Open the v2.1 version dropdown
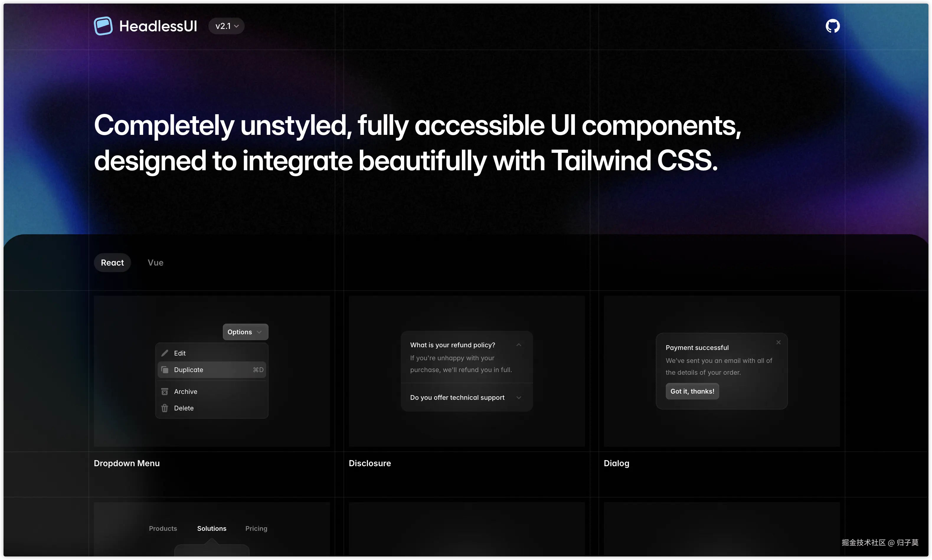Viewport: 932px width, 560px height. (226, 26)
